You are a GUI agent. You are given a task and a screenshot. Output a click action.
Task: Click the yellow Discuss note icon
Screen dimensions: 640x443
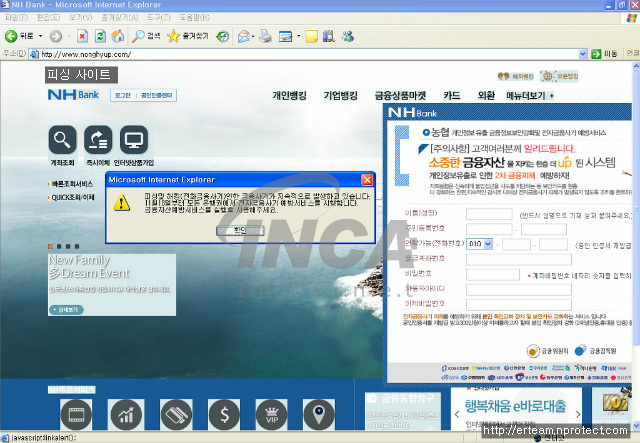click(x=311, y=36)
